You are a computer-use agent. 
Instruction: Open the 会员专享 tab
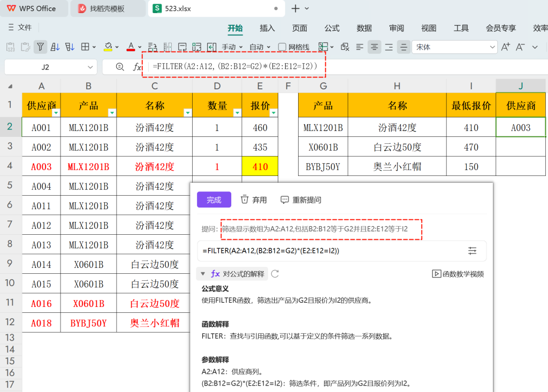pyautogui.click(x=501, y=28)
